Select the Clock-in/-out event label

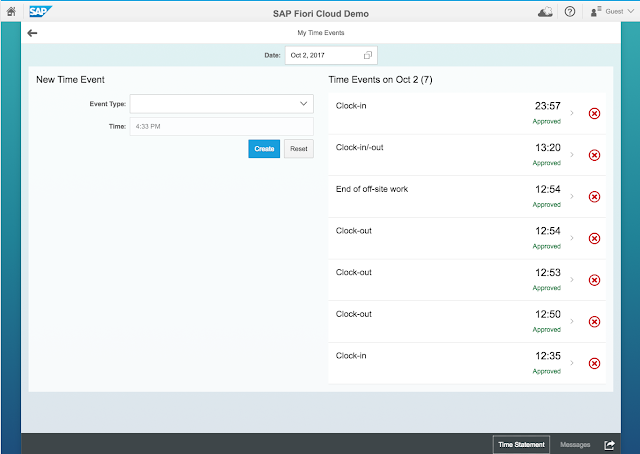(360, 147)
